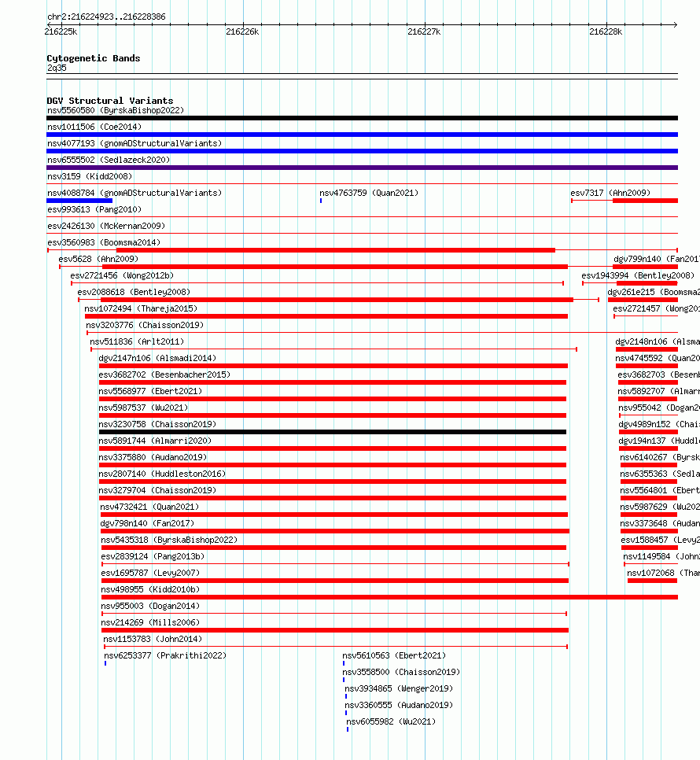Click the 2q35 cytogenetic band
Viewport: 700px width, 760px height.
pos(57,68)
